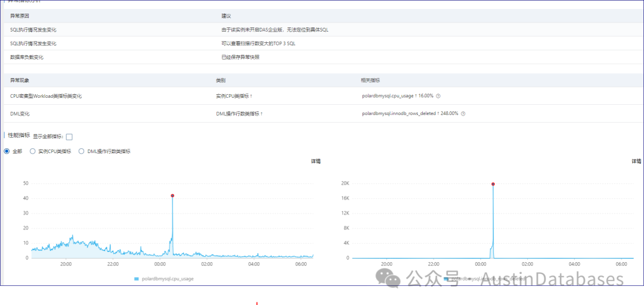Select the 实例CPU类指标 radio option

point(33,151)
